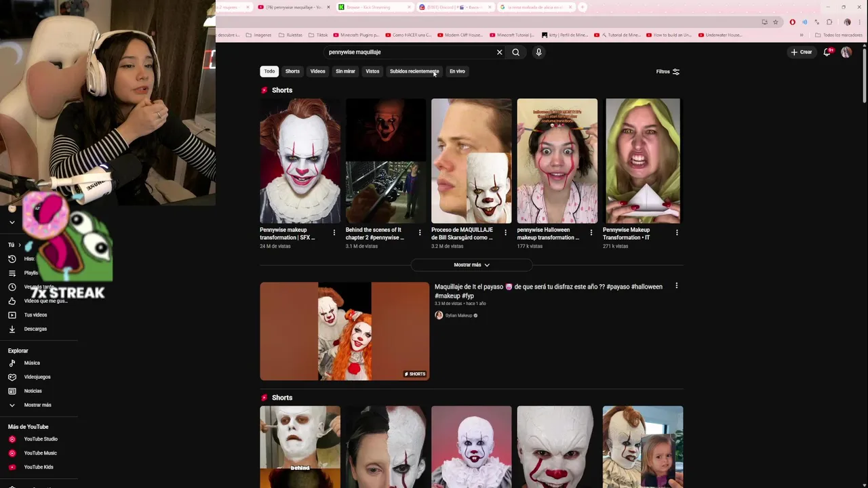Open options menu for 'Maquillaje de It el payaso'

click(676, 286)
